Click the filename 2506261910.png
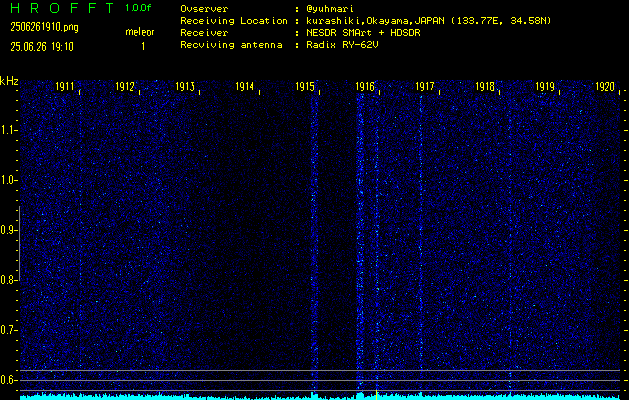The width and height of the screenshot is (629, 400). coord(45,27)
